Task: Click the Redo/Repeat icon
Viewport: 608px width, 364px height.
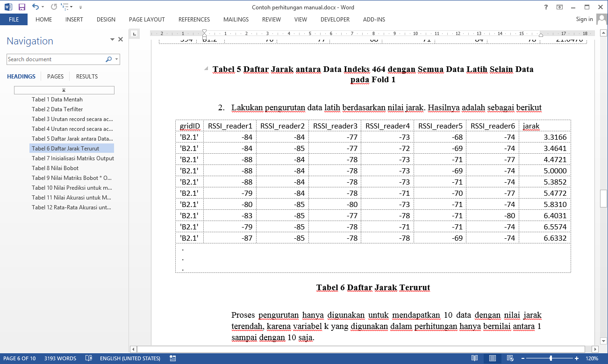Action: pyautogui.click(x=54, y=7)
